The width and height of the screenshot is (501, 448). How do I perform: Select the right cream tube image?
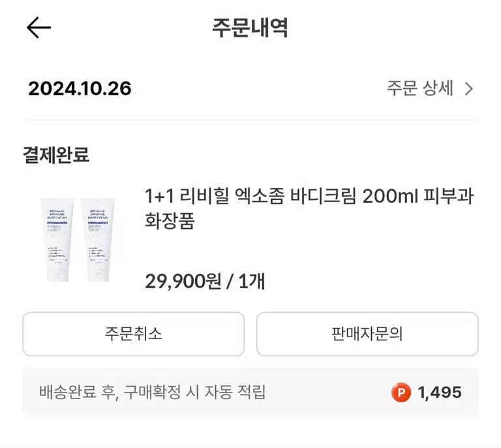[x=98, y=239]
